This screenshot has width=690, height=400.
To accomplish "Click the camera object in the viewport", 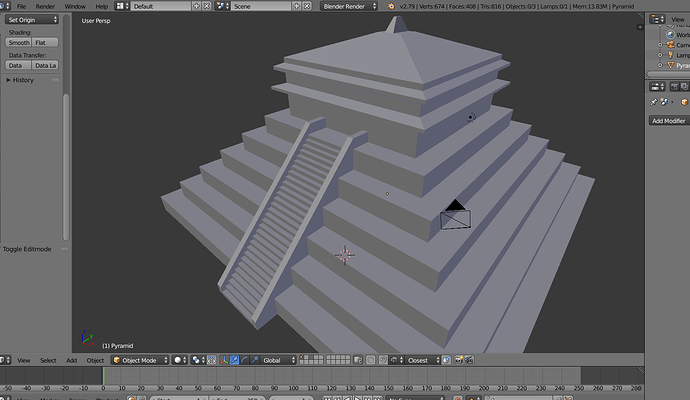I will tap(455, 216).
